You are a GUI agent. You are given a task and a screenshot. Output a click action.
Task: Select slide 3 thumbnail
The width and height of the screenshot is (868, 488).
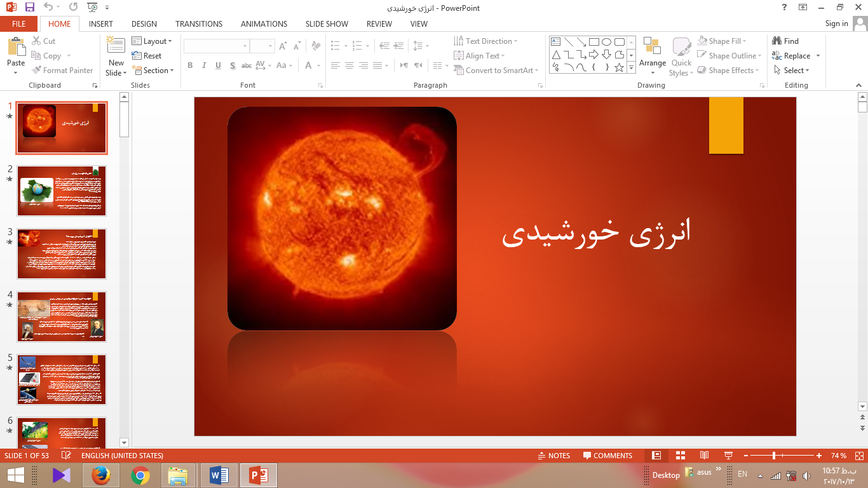point(62,254)
